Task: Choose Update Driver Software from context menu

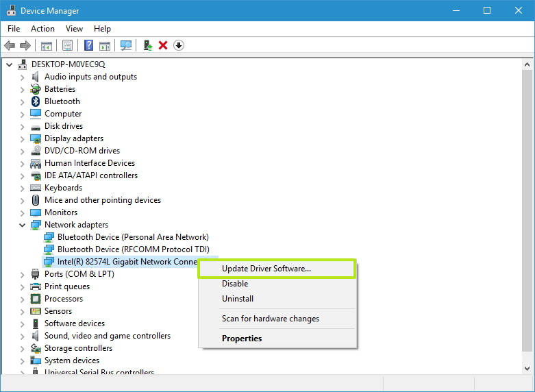Action: point(266,269)
